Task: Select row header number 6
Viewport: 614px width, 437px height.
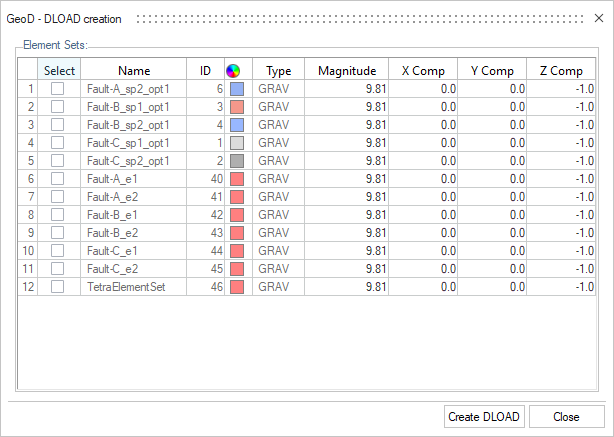Action: click(28, 179)
